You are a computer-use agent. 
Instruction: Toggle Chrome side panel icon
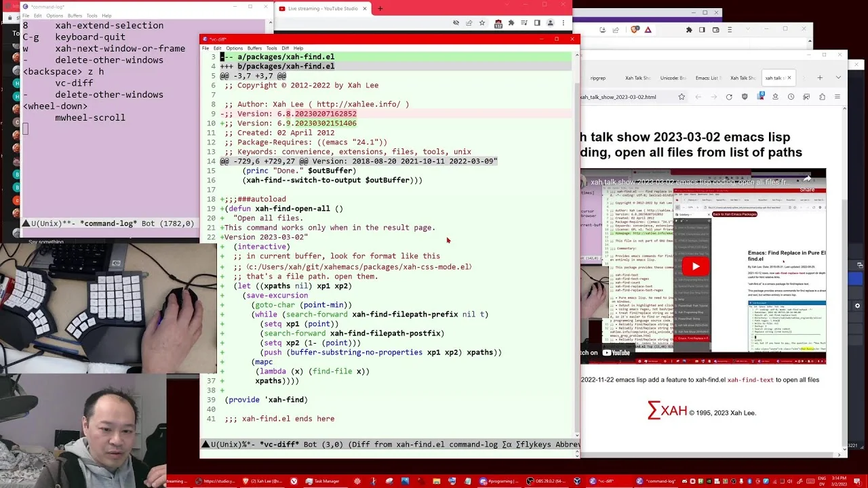(x=537, y=23)
